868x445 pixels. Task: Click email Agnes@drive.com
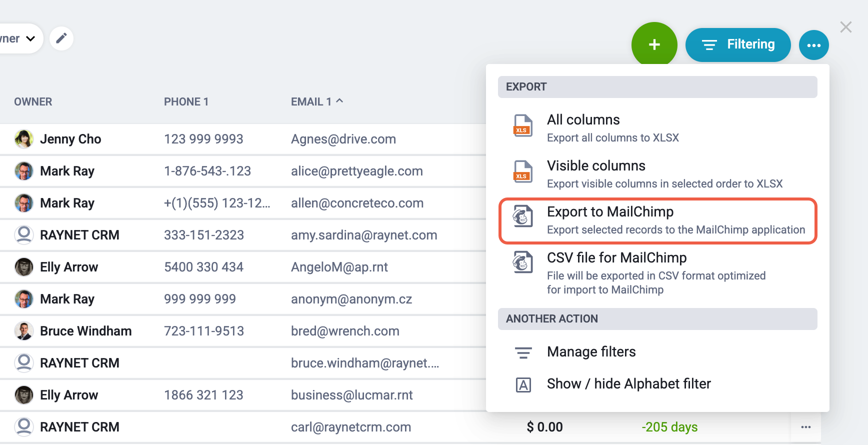(343, 139)
